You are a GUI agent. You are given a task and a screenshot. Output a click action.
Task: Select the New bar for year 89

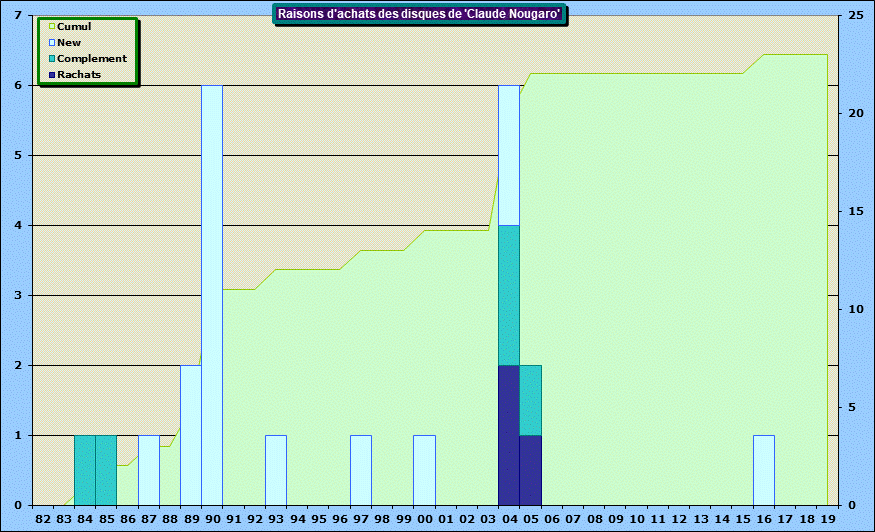point(191,435)
